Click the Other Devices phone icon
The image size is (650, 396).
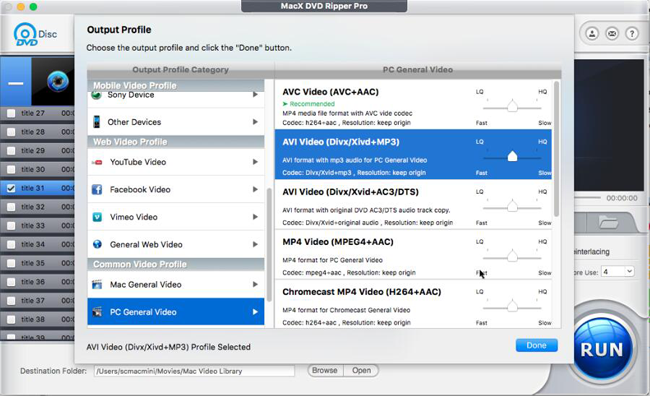pos(97,121)
